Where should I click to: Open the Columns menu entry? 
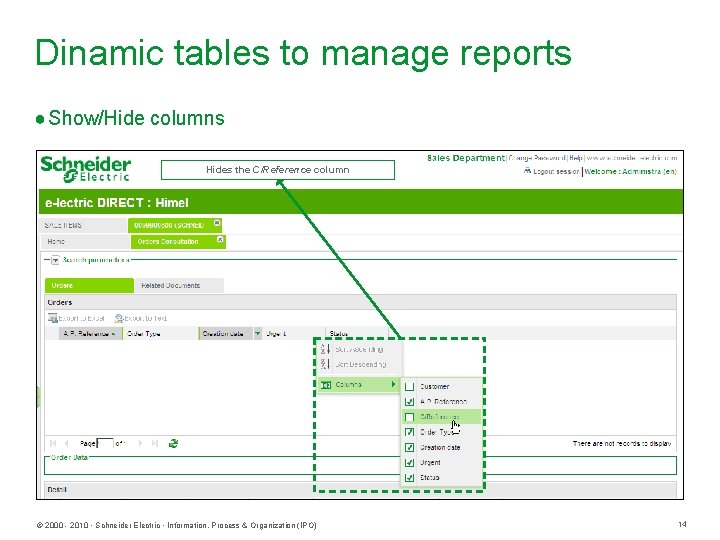click(358, 384)
